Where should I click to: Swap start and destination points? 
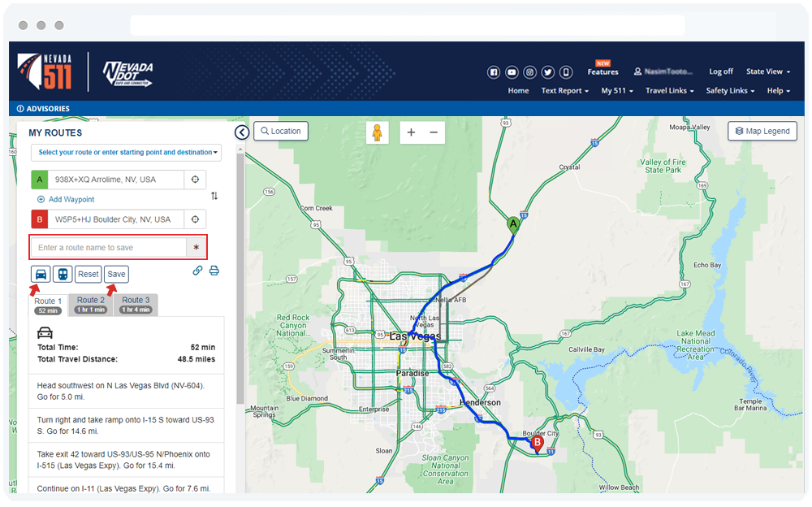214,196
